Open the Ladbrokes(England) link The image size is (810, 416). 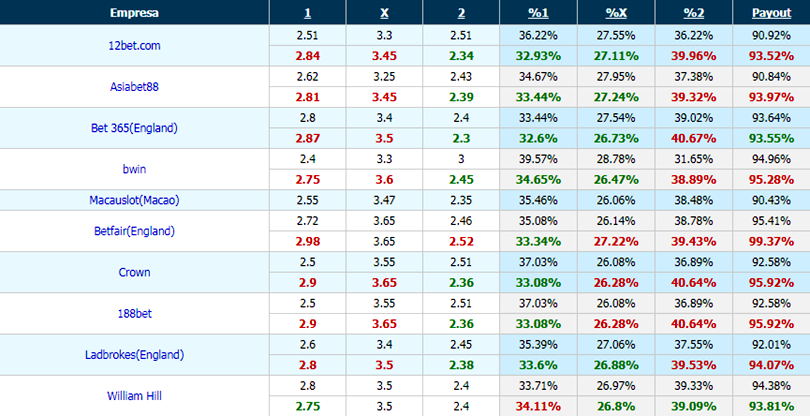pyautogui.click(x=134, y=355)
